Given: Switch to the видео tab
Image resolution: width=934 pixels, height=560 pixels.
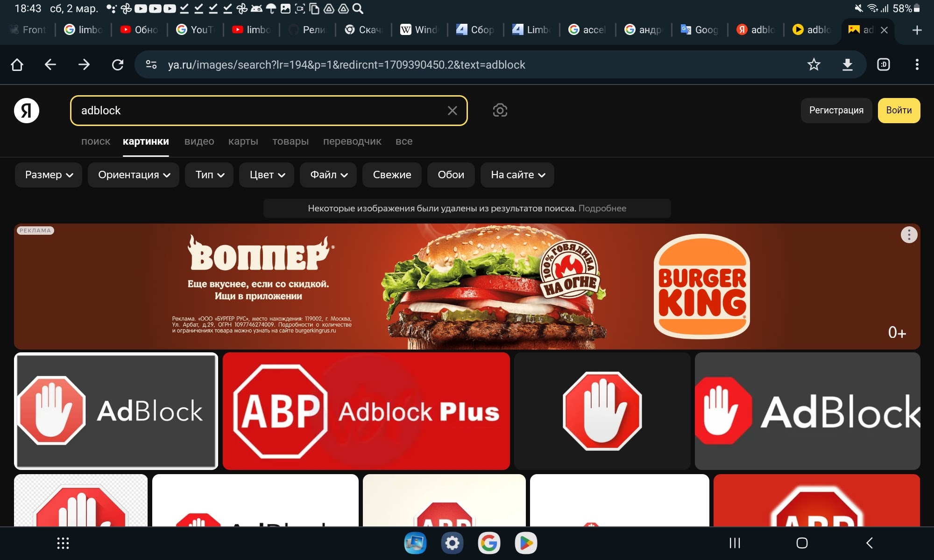Looking at the screenshot, I should coord(199,141).
